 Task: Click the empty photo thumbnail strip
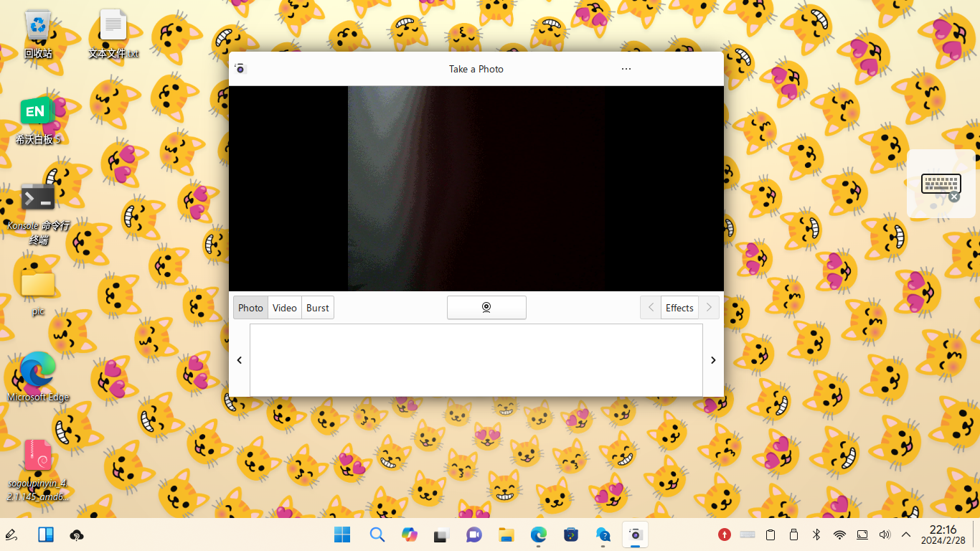(476, 360)
